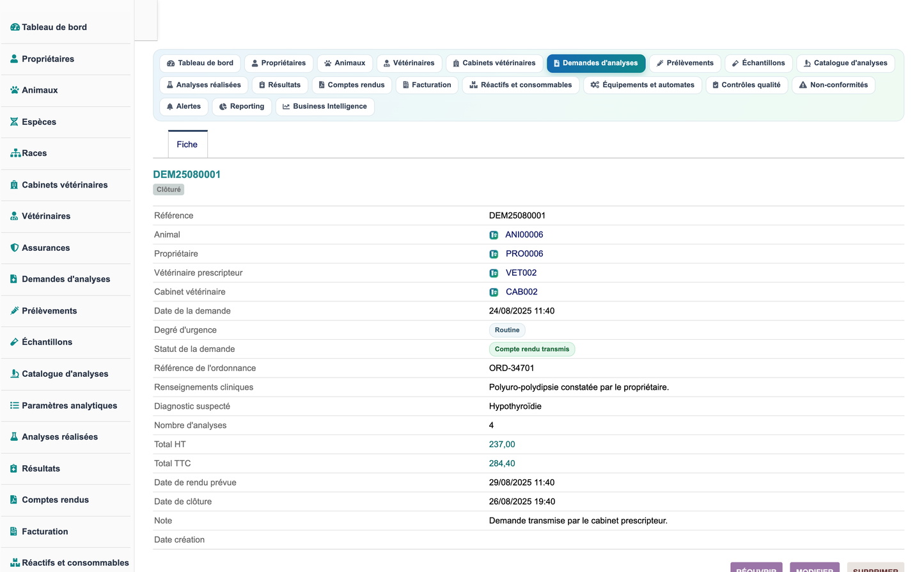924x572 pixels.
Task: Open Business Intelligence in the top navigation
Action: (325, 107)
